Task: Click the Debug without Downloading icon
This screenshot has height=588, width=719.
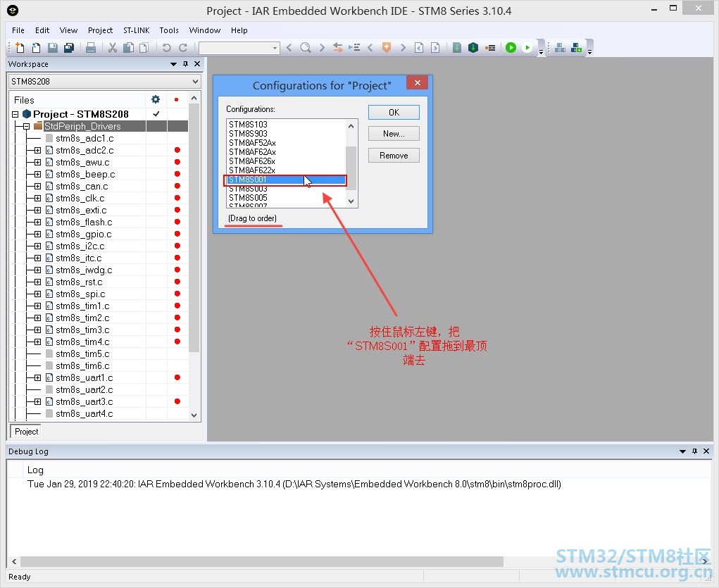Action: click(527, 47)
